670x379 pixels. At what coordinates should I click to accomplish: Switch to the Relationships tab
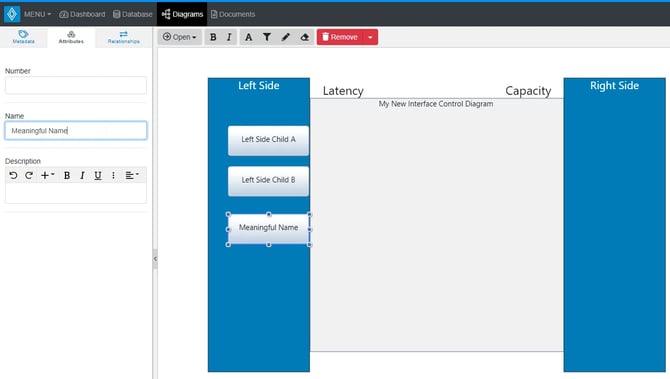123,37
